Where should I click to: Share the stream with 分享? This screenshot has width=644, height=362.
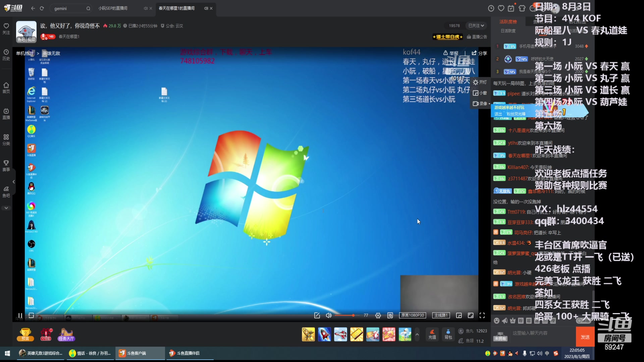point(479,53)
